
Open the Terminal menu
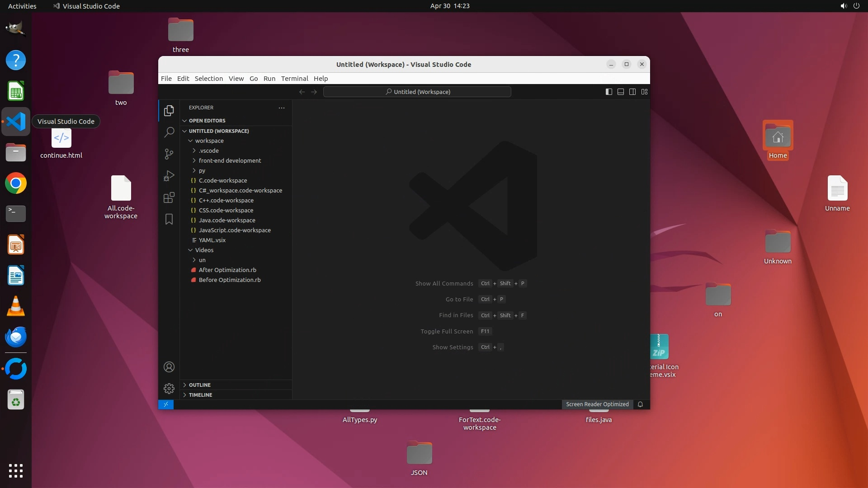tap(294, 78)
